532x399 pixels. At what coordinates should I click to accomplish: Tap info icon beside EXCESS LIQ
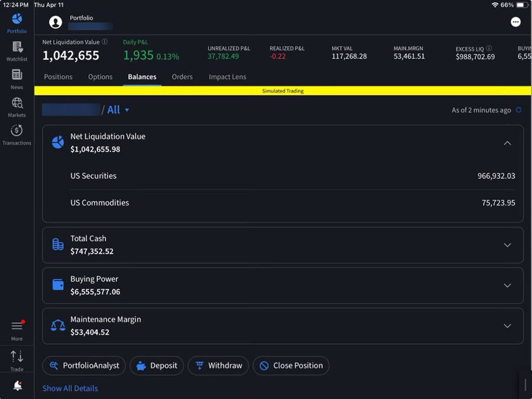point(489,48)
